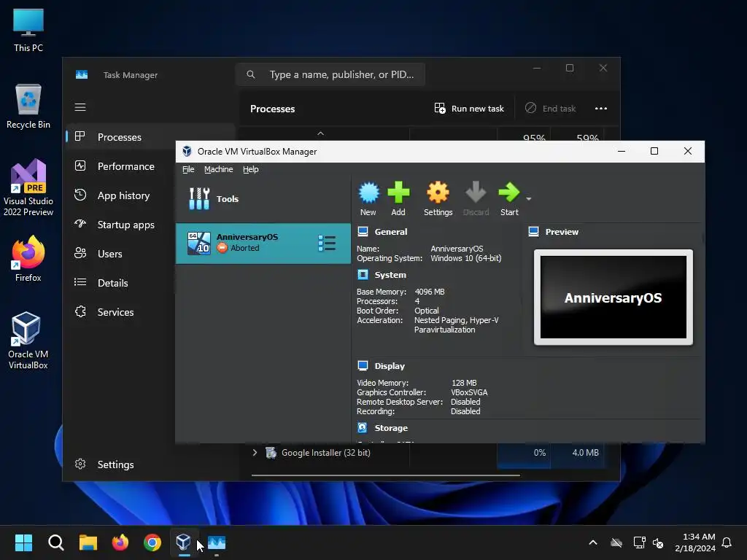Open the notifications bell
Image resolution: width=747 pixels, height=560 pixels.
[727, 542]
